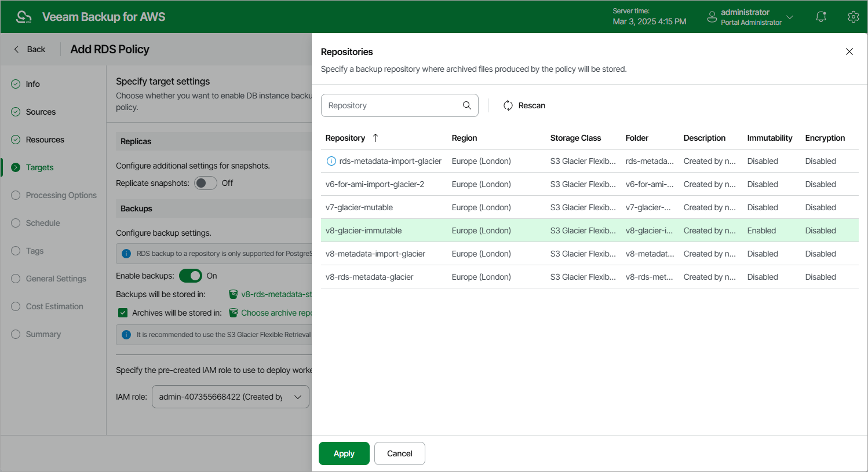This screenshot has width=868, height=472.
Task: Open the Choose archive repository link
Action: (x=276, y=313)
